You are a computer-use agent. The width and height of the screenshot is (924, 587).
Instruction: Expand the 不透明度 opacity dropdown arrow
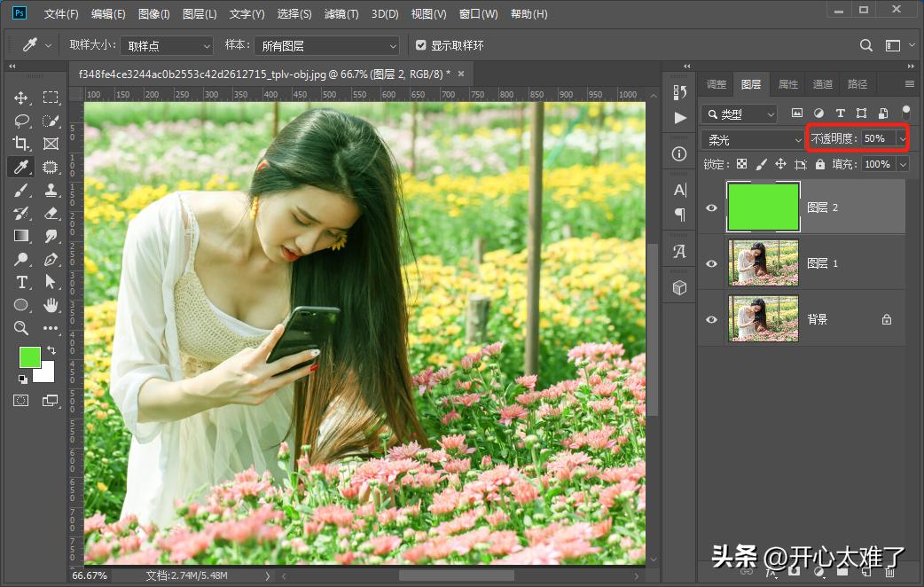pyautogui.click(x=903, y=138)
